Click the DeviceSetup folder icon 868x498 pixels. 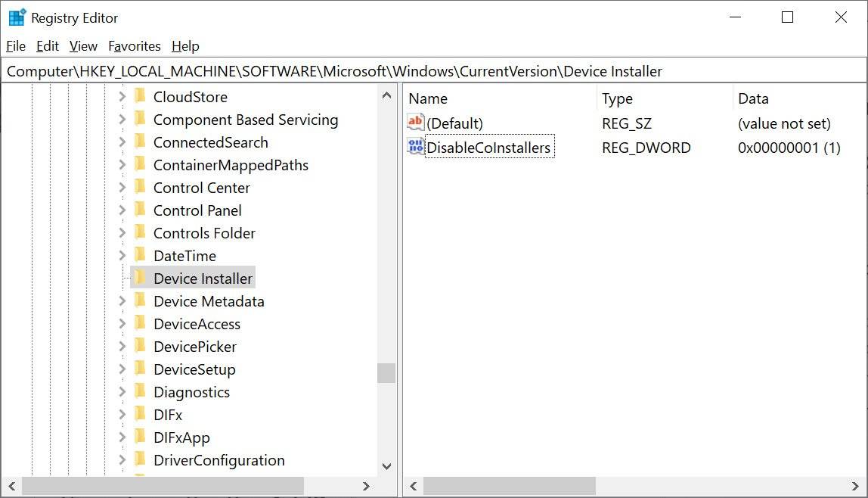(x=141, y=369)
